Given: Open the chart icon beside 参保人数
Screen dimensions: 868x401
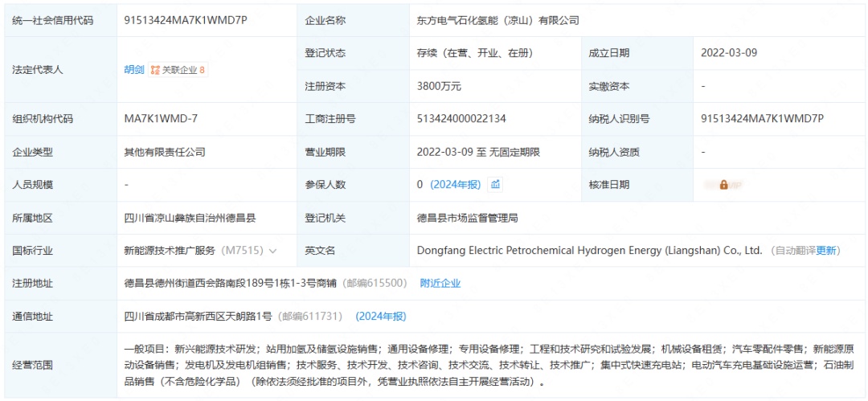Looking at the screenshot, I should pyautogui.click(x=496, y=185).
